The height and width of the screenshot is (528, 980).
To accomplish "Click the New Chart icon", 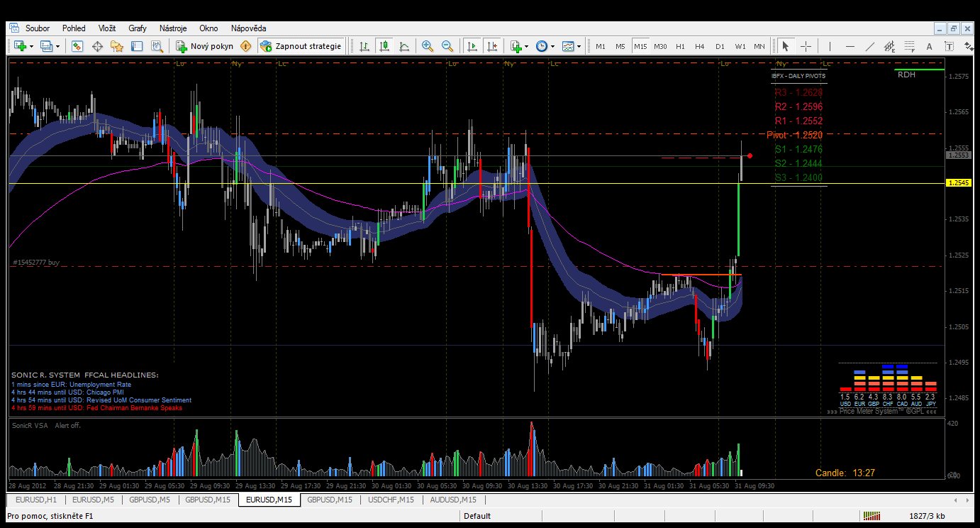I will [x=20, y=46].
